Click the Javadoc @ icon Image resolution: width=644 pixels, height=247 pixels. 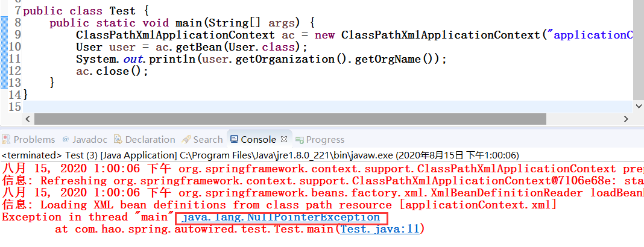[66, 140]
